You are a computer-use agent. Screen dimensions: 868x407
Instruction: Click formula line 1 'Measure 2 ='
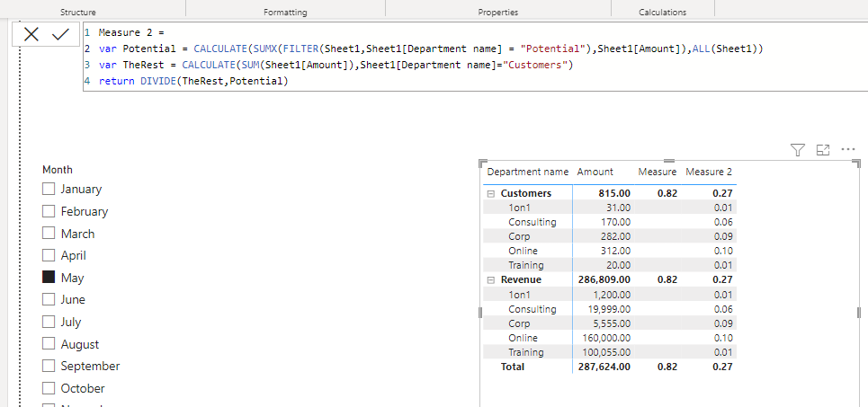pyautogui.click(x=131, y=32)
